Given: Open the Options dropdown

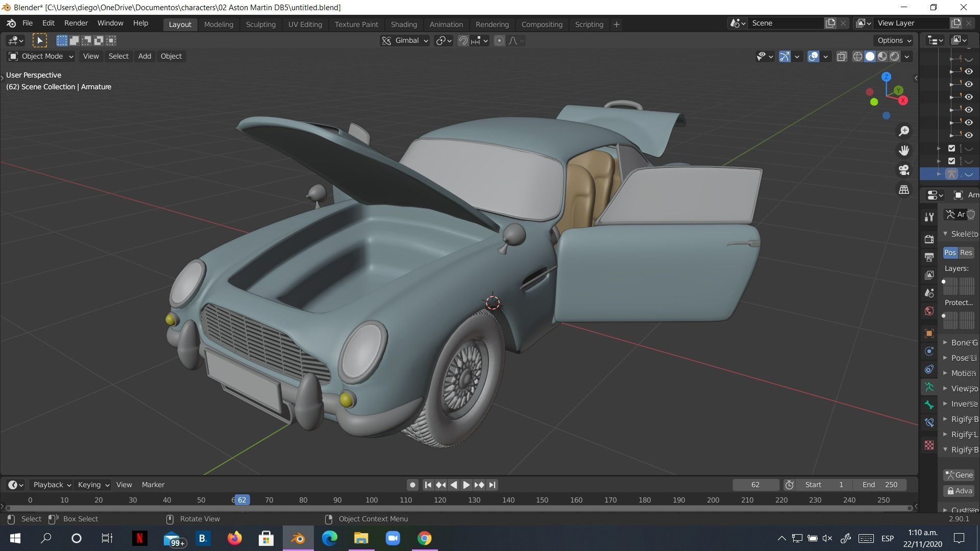Looking at the screenshot, I should (x=894, y=40).
